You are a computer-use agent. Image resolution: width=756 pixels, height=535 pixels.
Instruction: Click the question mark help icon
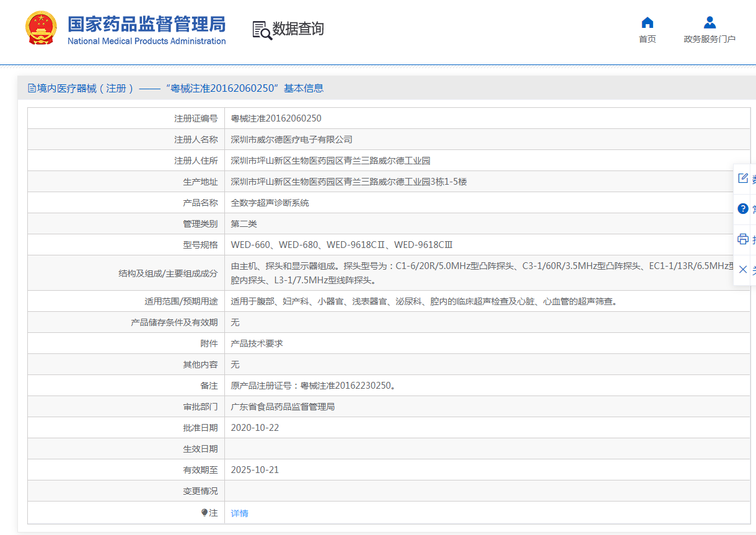pyautogui.click(x=743, y=208)
